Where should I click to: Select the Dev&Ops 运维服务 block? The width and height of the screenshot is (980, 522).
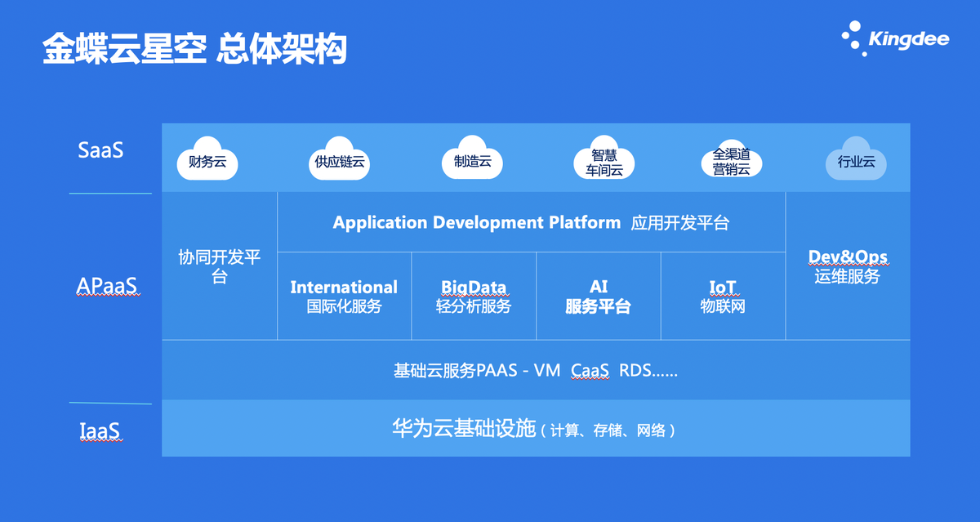(x=848, y=266)
